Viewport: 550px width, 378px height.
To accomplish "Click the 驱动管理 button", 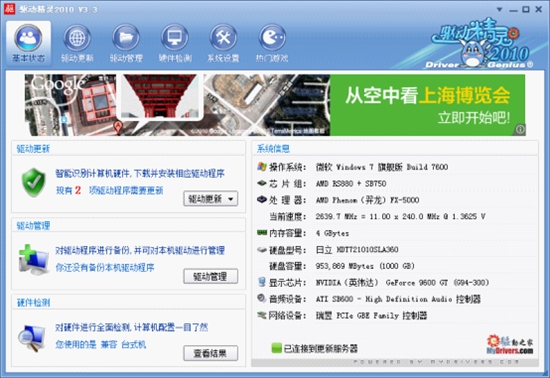I will click(x=210, y=276).
